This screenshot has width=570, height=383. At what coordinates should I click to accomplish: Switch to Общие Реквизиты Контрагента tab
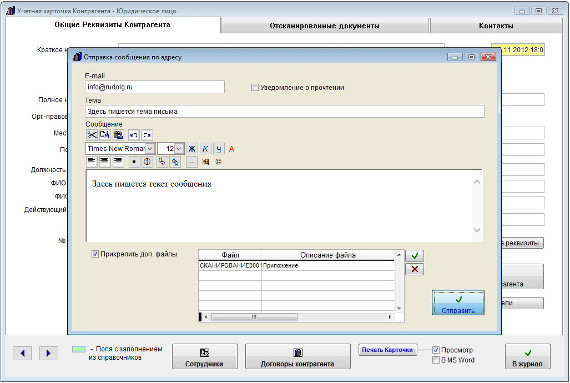pyautogui.click(x=112, y=25)
